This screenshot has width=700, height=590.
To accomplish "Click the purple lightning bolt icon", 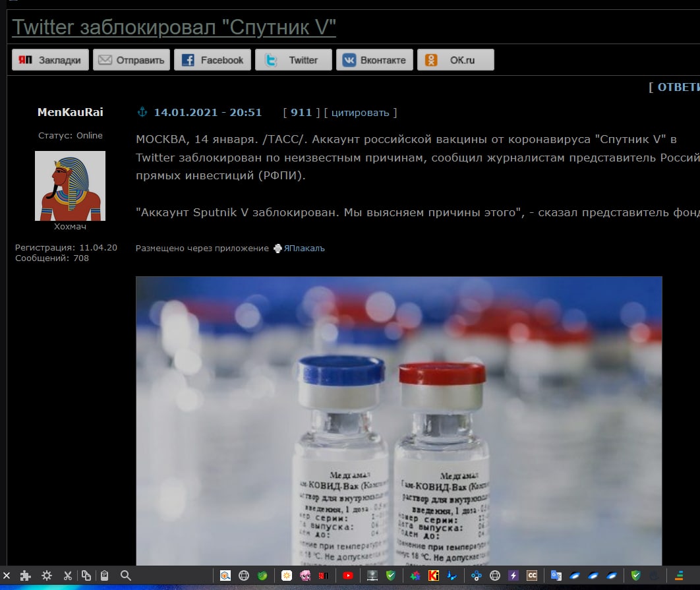I will click(x=513, y=575).
